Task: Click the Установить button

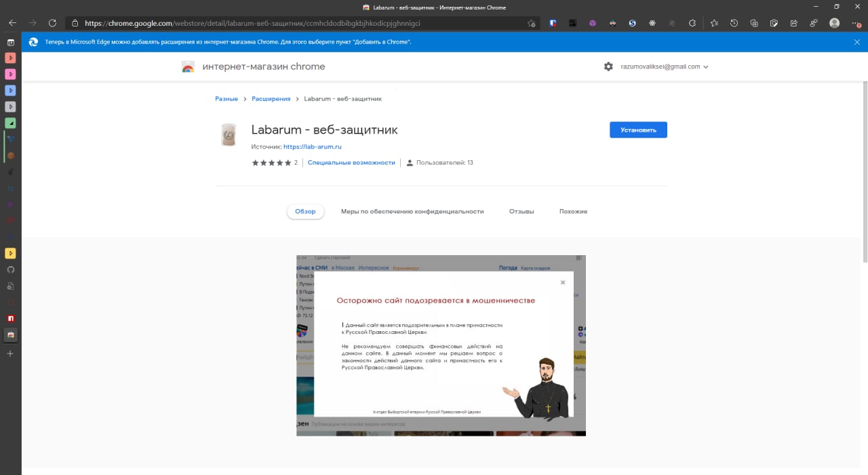Action: [x=638, y=130]
